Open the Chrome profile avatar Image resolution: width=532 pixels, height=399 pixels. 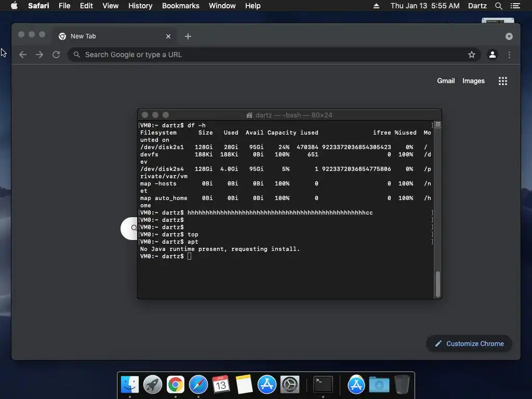(493, 55)
